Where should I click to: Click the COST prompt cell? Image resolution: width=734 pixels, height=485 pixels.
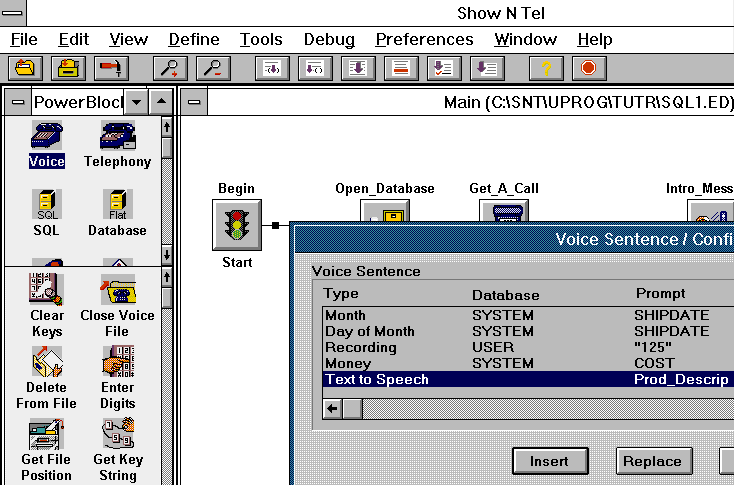click(x=654, y=363)
